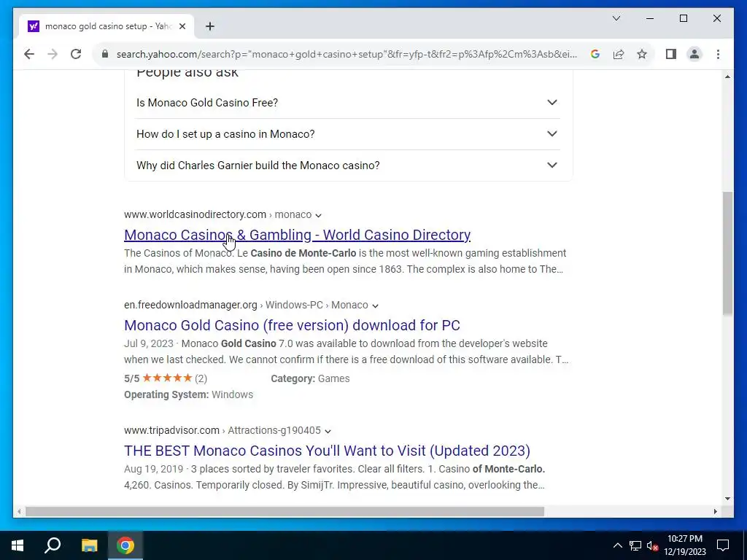Close the monaco gold casino setup tab
This screenshot has height=560, width=747.
182,26
